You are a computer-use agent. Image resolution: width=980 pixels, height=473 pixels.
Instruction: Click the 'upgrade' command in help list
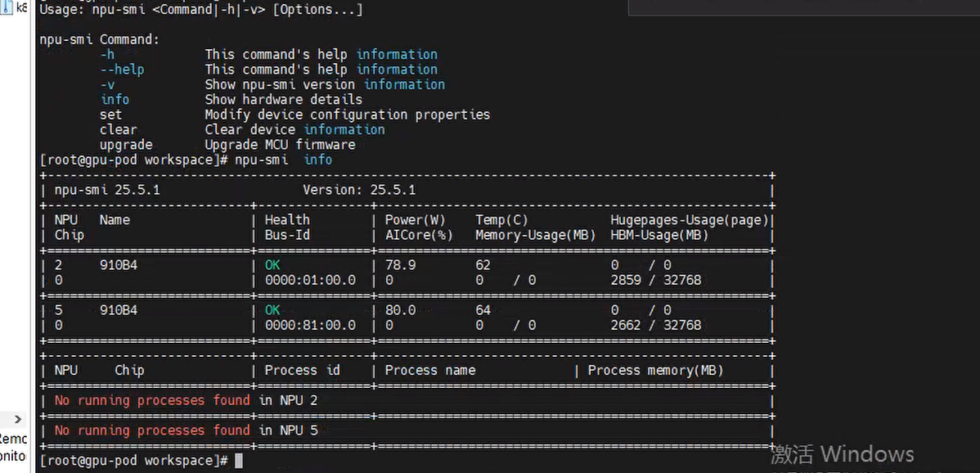coord(126,144)
